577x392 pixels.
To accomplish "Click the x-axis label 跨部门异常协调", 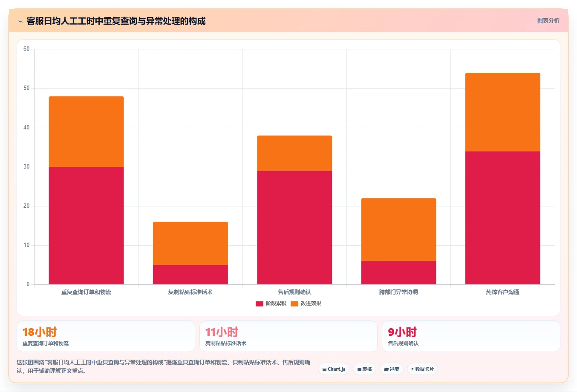I will pyautogui.click(x=398, y=292).
